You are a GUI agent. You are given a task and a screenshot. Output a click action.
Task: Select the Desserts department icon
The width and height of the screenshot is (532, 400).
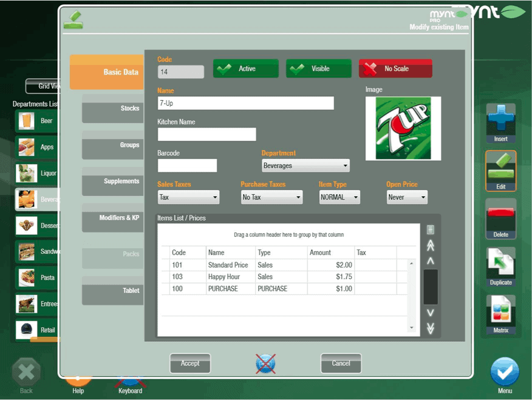click(x=27, y=225)
